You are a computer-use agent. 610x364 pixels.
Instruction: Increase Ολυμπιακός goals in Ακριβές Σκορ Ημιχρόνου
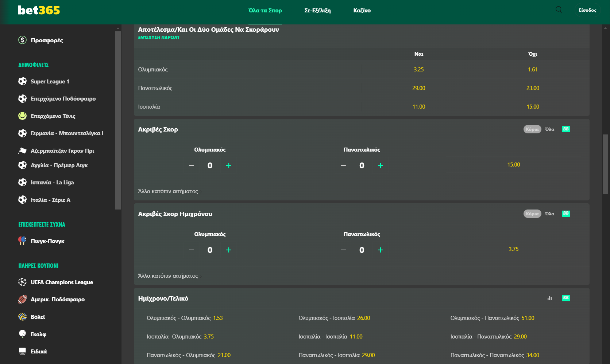click(x=229, y=250)
